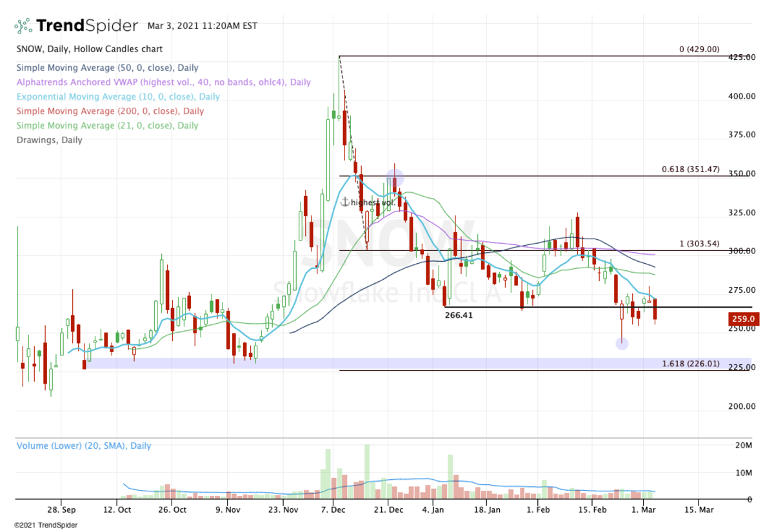Viewport: 774px width, 532px height.
Task: Click the 20M volume axis label
Action: [744, 446]
